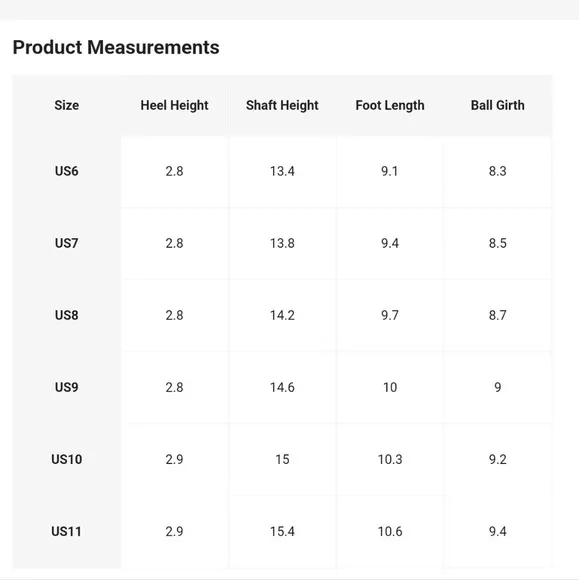Screen dimensions: 579x580
Task: Select the US6 size row label
Action: point(67,171)
